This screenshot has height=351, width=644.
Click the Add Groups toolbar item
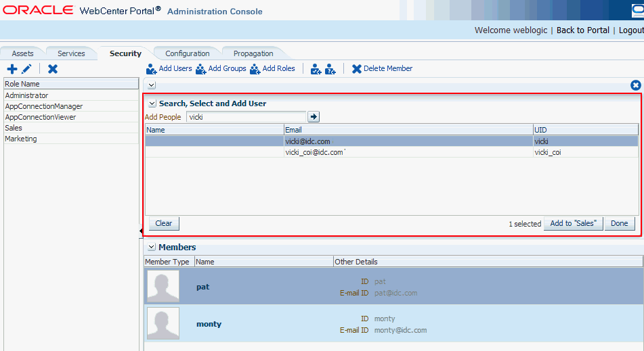pos(221,68)
